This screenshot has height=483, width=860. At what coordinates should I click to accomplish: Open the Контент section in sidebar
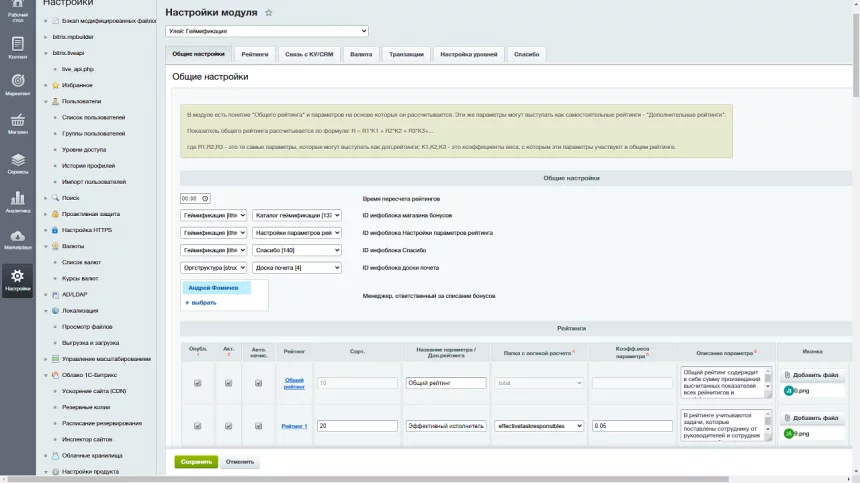click(x=18, y=48)
